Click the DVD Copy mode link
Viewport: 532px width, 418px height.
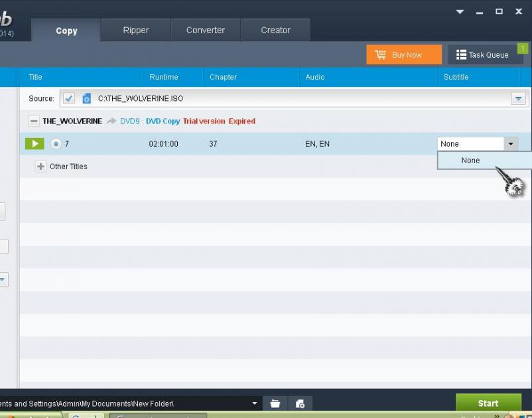(163, 121)
